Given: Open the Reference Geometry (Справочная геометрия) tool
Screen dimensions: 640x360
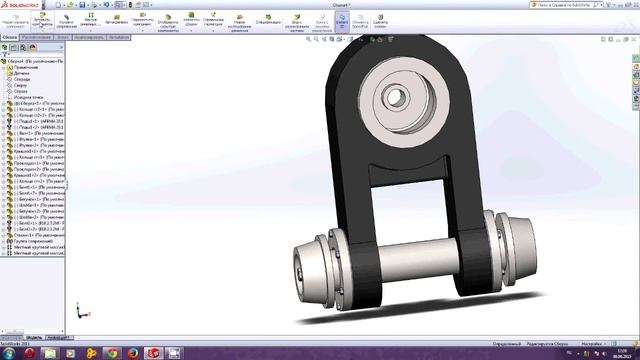Looking at the screenshot, I should [x=213, y=20].
